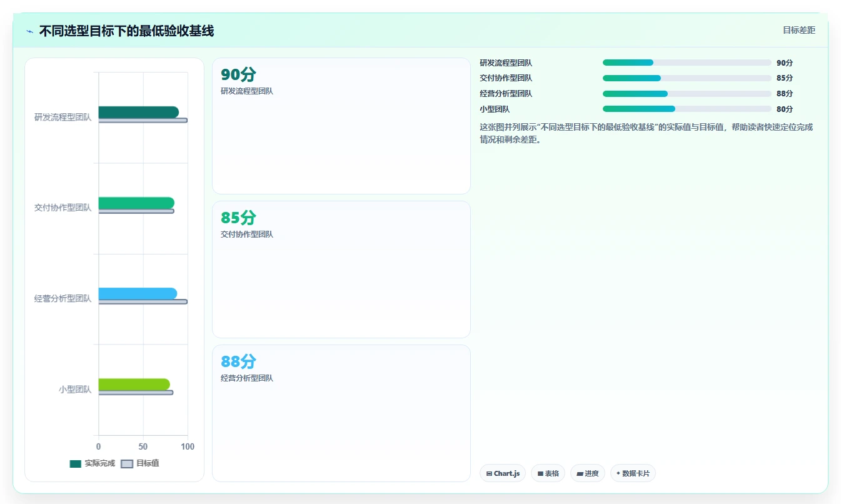The width and height of the screenshot is (841, 504).
Task: Toggle the 目标值 legend swatch
Action: 127,463
